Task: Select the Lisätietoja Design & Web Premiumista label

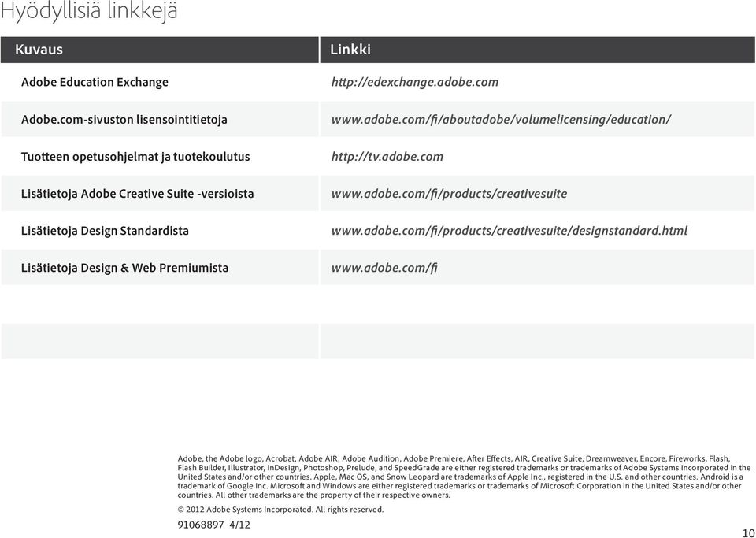Action: (x=124, y=268)
